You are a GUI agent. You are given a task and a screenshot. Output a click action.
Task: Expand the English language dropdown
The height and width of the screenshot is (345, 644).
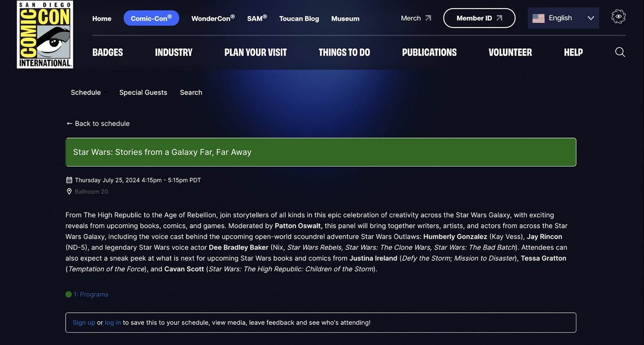tap(591, 18)
